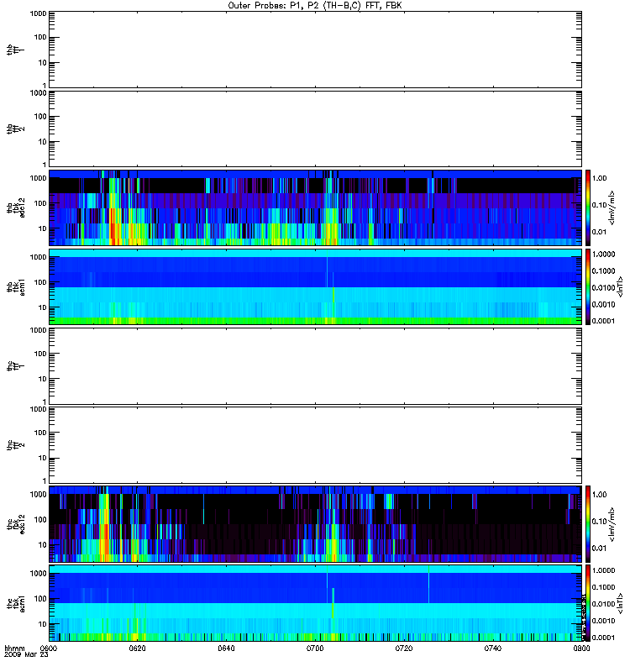This screenshot has width=630, height=672.
Task: Click the "10" y-tick of thb fff 2
Action: [x=42, y=142]
